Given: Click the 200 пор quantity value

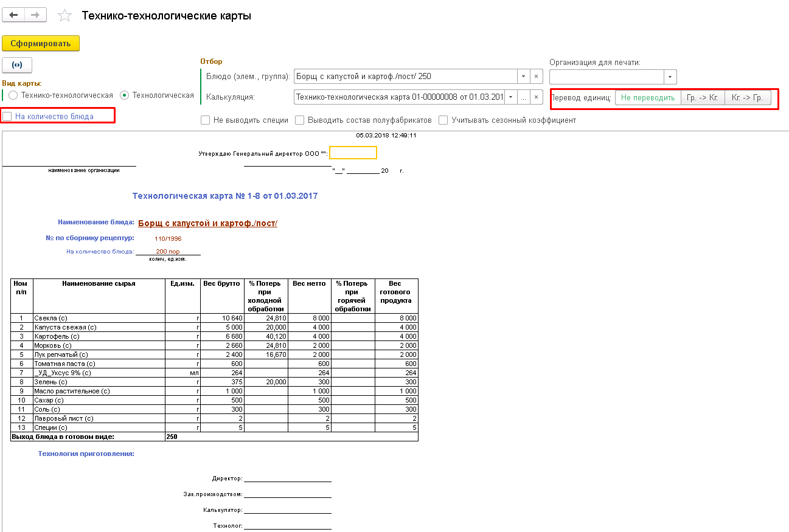Looking at the screenshot, I should click(x=168, y=251).
